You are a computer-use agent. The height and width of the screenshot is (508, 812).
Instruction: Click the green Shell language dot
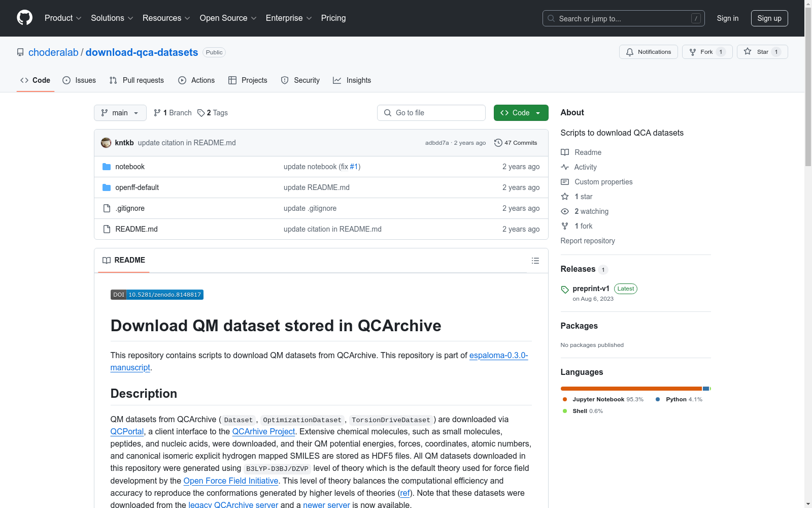point(565,411)
